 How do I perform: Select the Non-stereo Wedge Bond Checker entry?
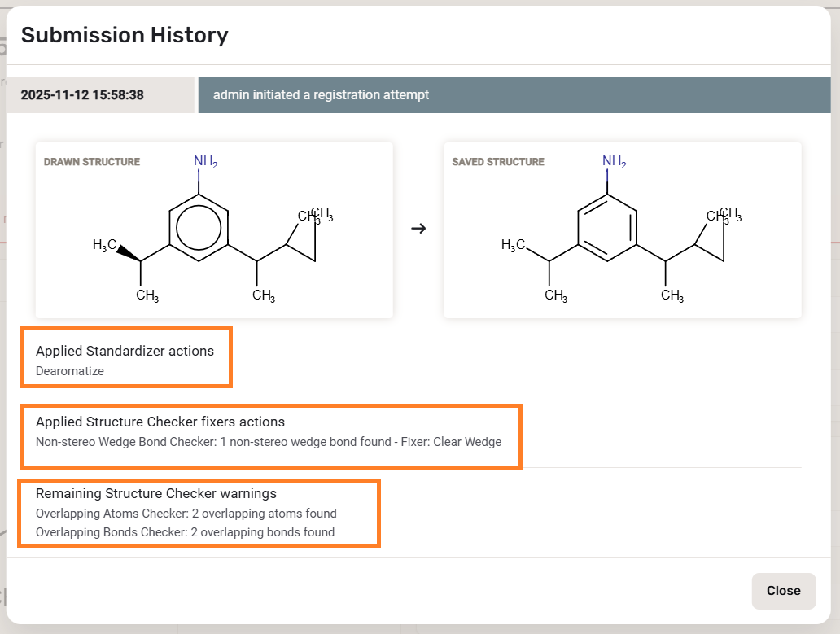point(269,442)
